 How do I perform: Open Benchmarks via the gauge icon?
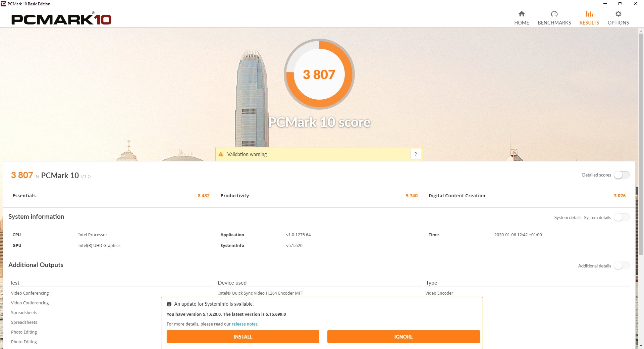click(554, 14)
